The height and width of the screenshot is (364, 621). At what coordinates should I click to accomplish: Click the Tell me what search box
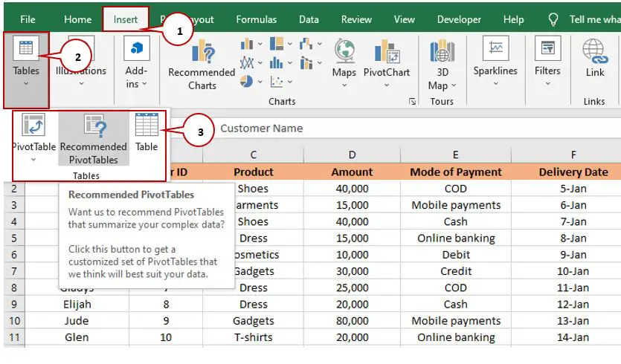click(x=595, y=19)
